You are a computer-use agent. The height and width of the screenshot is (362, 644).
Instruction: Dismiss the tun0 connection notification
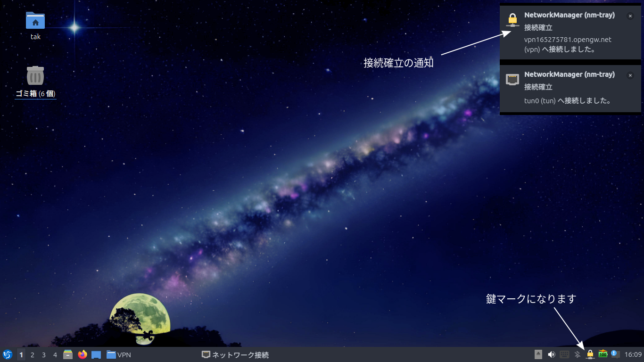tap(630, 75)
